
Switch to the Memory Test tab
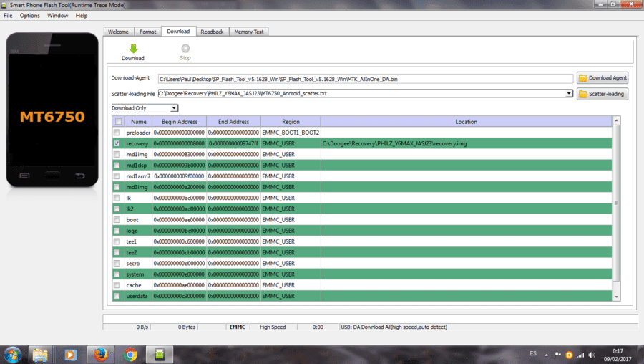point(249,32)
